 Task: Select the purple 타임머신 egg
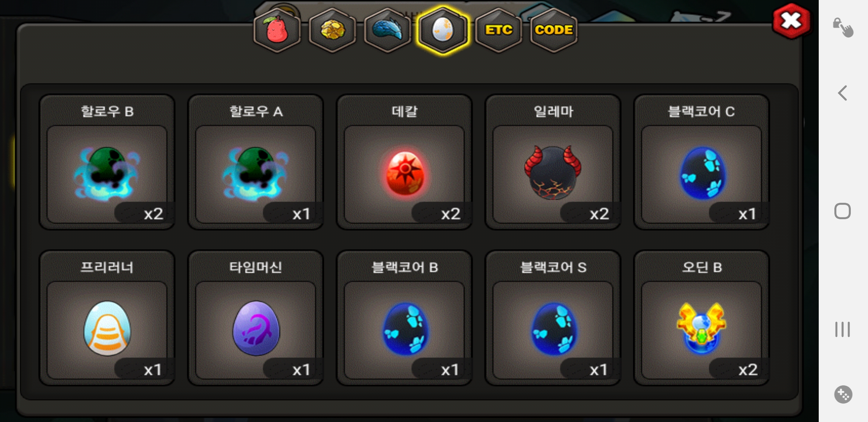pos(255,318)
